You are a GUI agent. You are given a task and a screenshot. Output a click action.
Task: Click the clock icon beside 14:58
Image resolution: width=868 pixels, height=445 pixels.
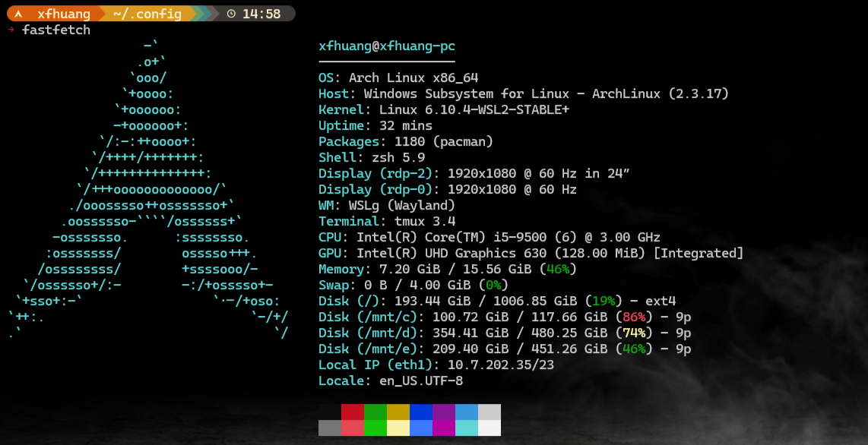231,14
